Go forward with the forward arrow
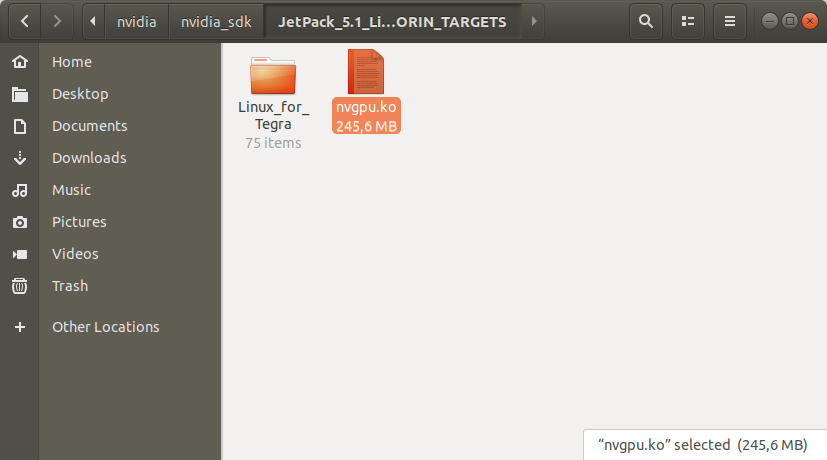 coord(56,21)
